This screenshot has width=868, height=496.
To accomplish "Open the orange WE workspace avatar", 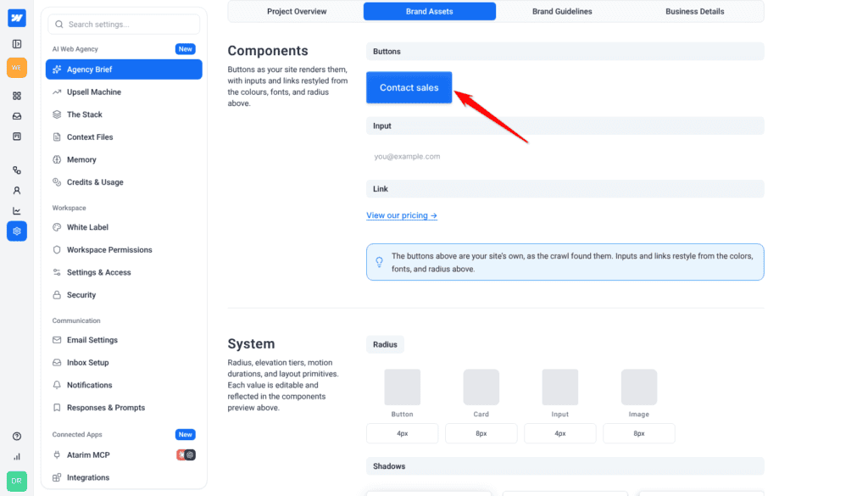I will point(17,68).
